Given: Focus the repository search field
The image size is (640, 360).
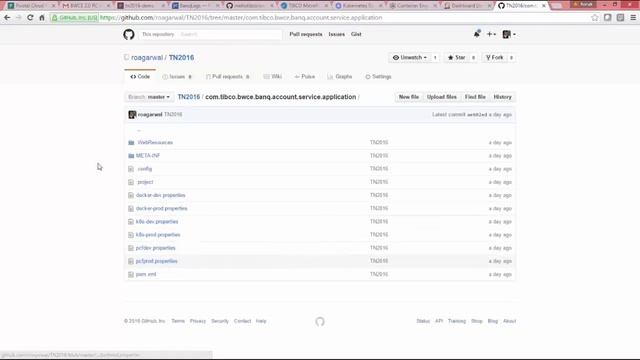Looking at the screenshot, I should tap(230, 34).
